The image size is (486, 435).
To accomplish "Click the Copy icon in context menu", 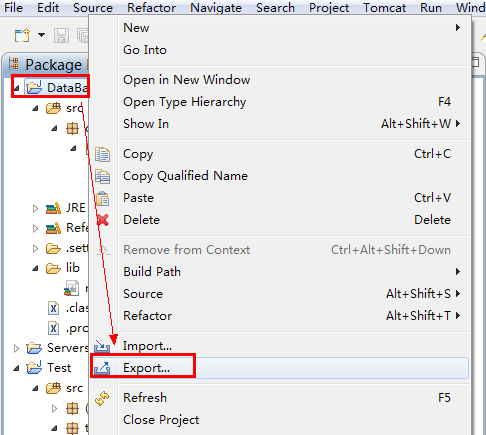I will (x=102, y=154).
